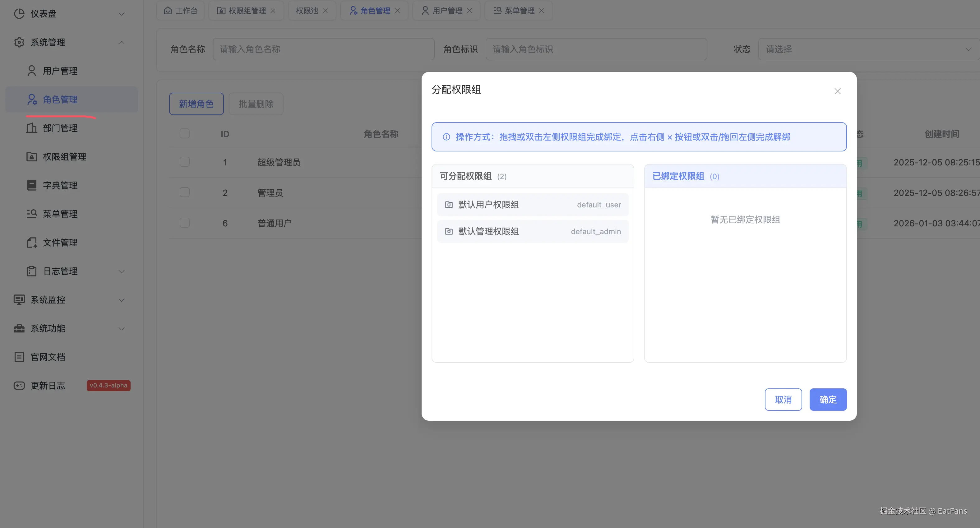Click the 官网文档 sidebar icon
The image size is (980, 528).
point(19,357)
